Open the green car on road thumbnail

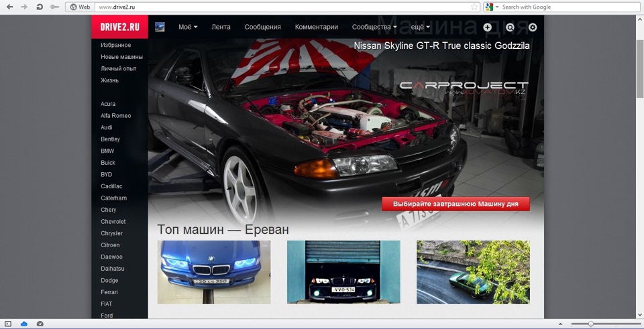point(473,273)
